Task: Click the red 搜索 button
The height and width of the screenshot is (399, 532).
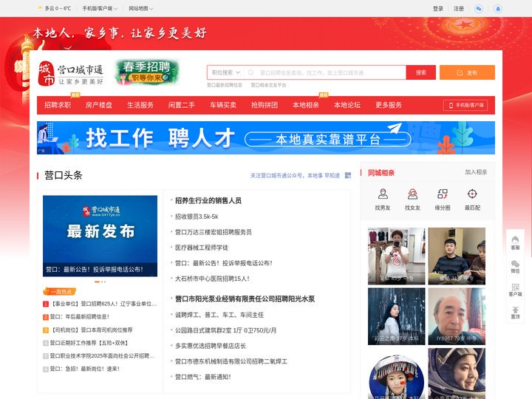Action: pos(420,72)
